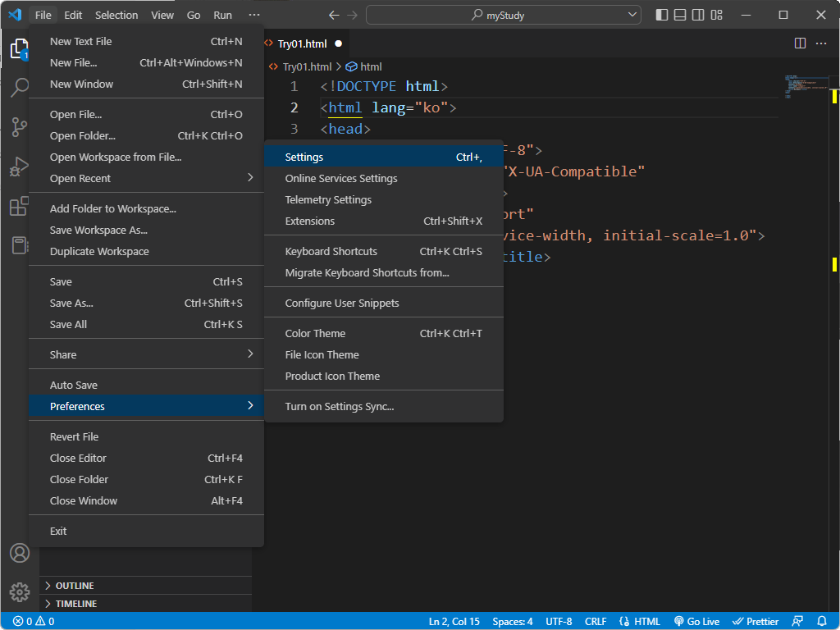Open the Source Control view
Viewport: 840px width, 630px height.
[19, 127]
